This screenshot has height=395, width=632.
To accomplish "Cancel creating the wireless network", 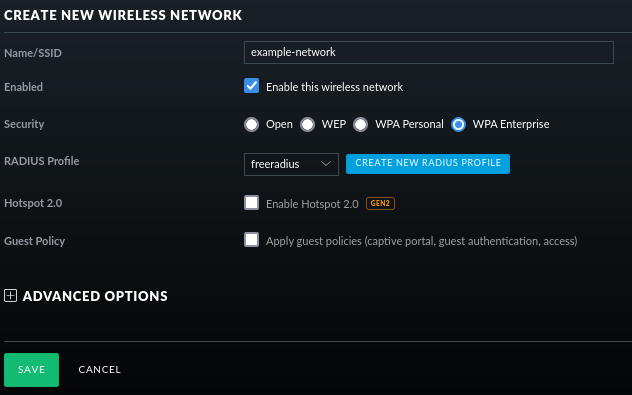I will click(x=100, y=370).
